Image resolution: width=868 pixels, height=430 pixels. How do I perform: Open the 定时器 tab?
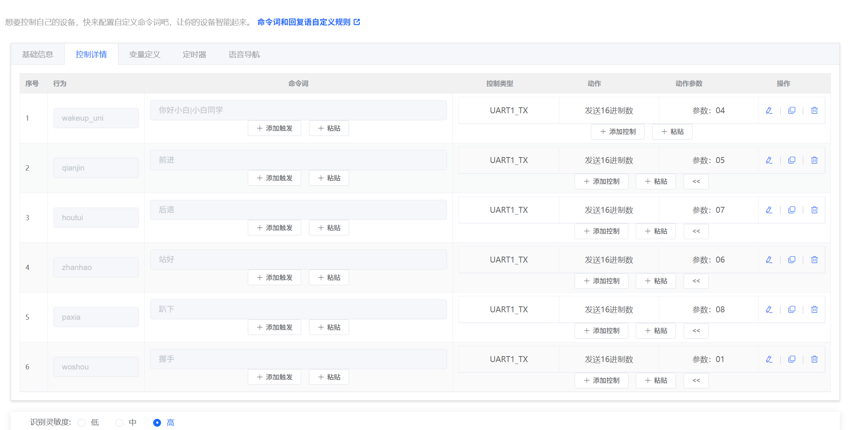(x=194, y=54)
